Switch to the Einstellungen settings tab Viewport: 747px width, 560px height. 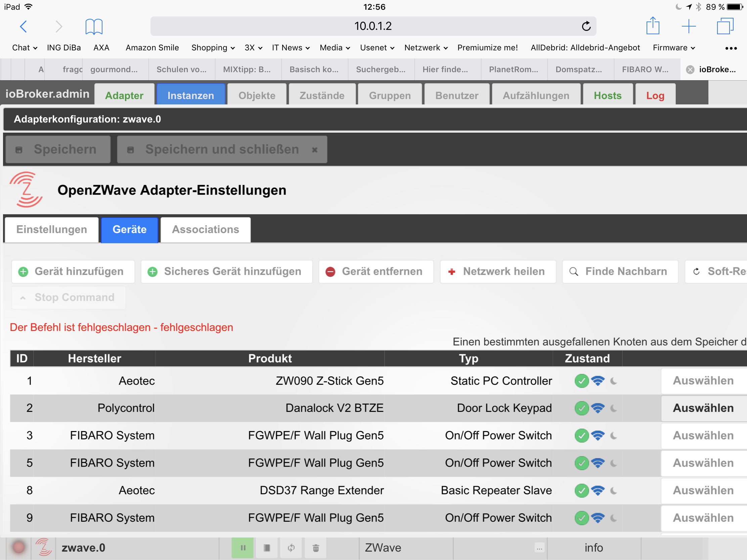[52, 230]
